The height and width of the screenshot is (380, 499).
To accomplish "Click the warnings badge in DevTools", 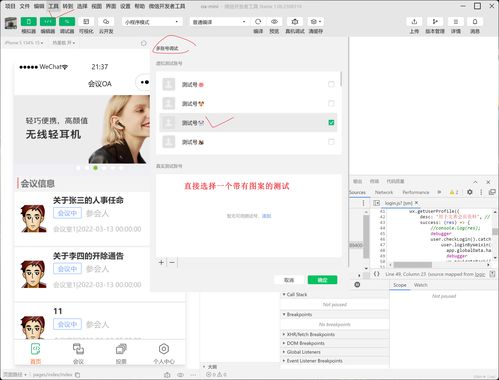I will (454, 192).
